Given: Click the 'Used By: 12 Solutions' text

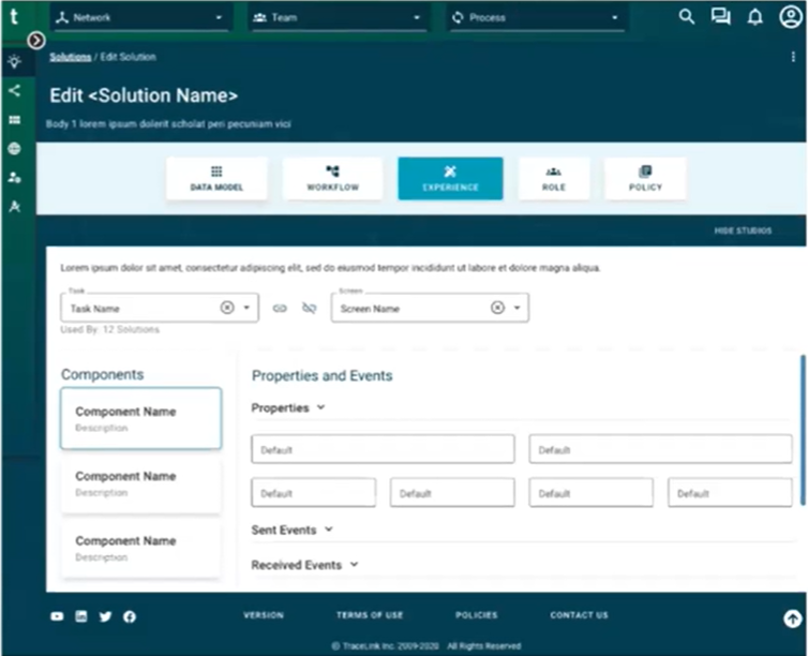Looking at the screenshot, I should pos(110,329).
